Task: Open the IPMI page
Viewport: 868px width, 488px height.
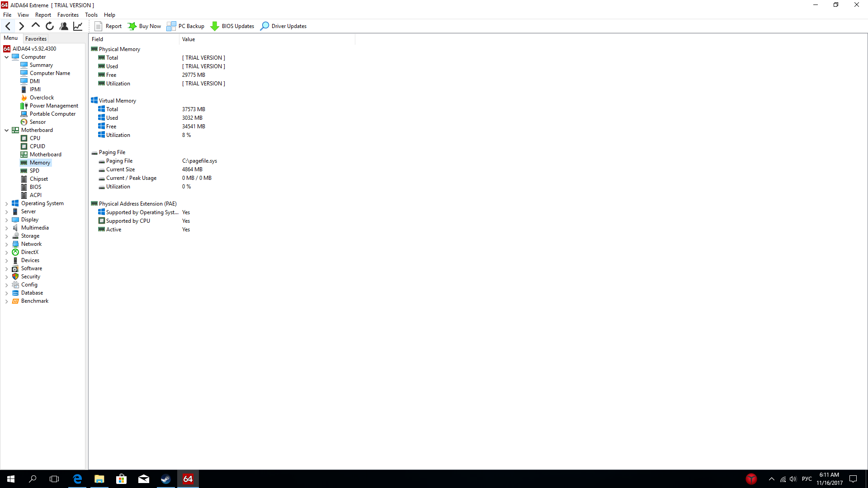Action: [x=35, y=89]
